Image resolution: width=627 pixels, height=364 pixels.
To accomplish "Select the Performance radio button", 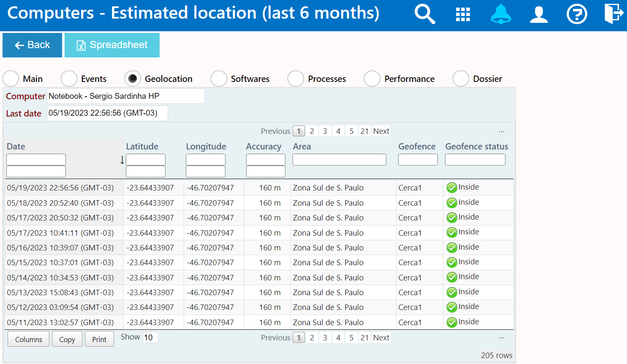I will coord(372,79).
